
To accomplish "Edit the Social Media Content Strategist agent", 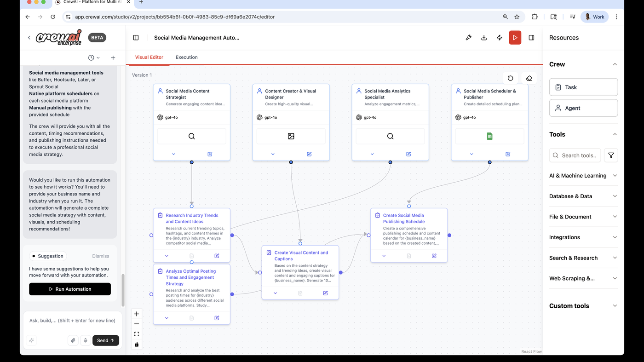I will coord(210,154).
